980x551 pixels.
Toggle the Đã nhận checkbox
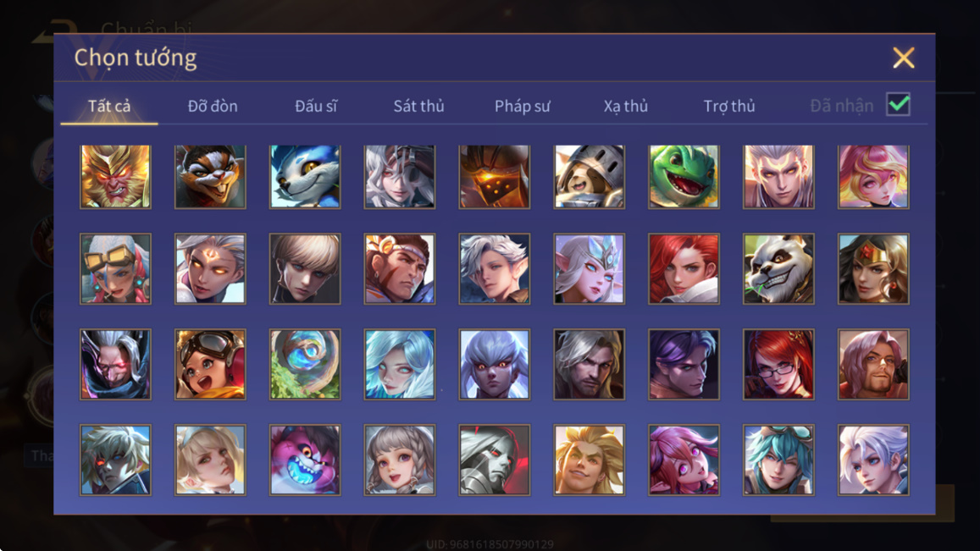click(x=898, y=104)
